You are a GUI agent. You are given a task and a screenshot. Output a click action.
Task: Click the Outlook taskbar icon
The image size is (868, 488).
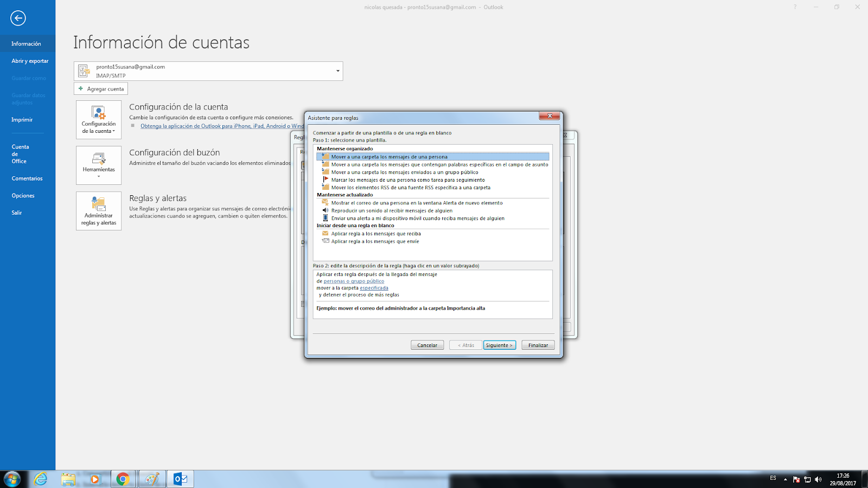pyautogui.click(x=180, y=479)
